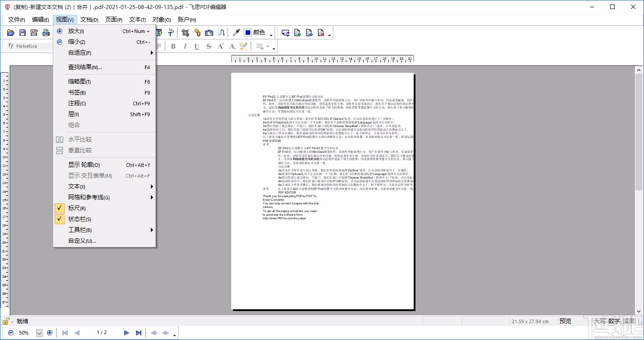This screenshot has height=340, width=644.
Task: Open the 对象 menu
Action: [162, 19]
